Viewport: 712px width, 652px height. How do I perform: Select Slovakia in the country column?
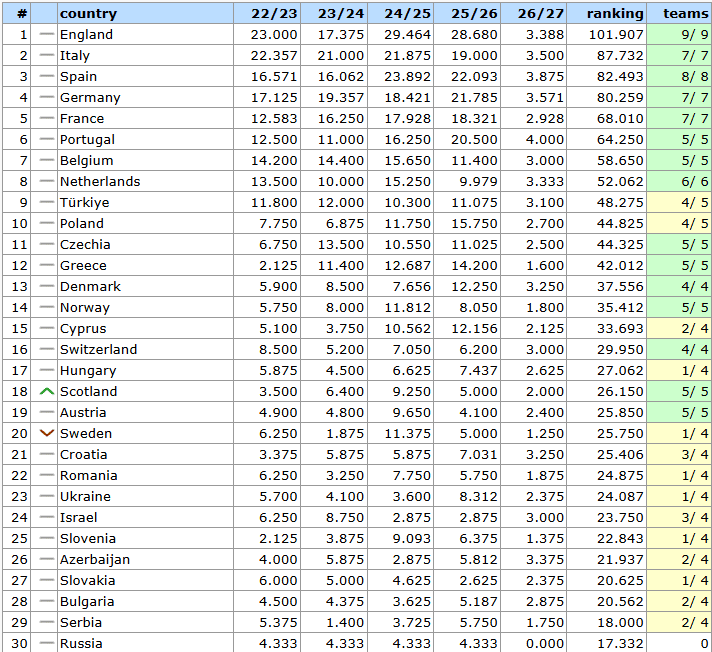pyautogui.click(x=88, y=581)
